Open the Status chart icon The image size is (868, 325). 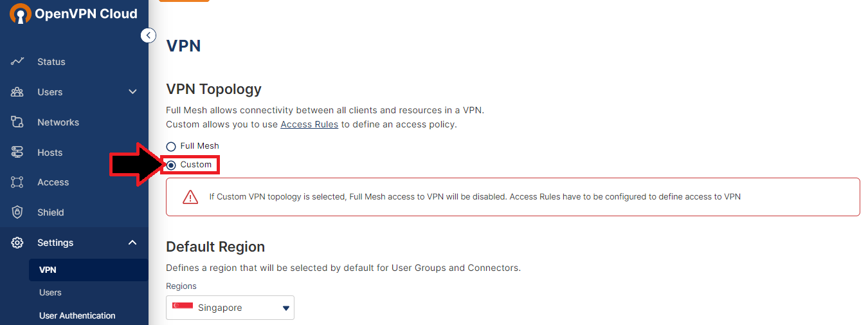tap(17, 62)
